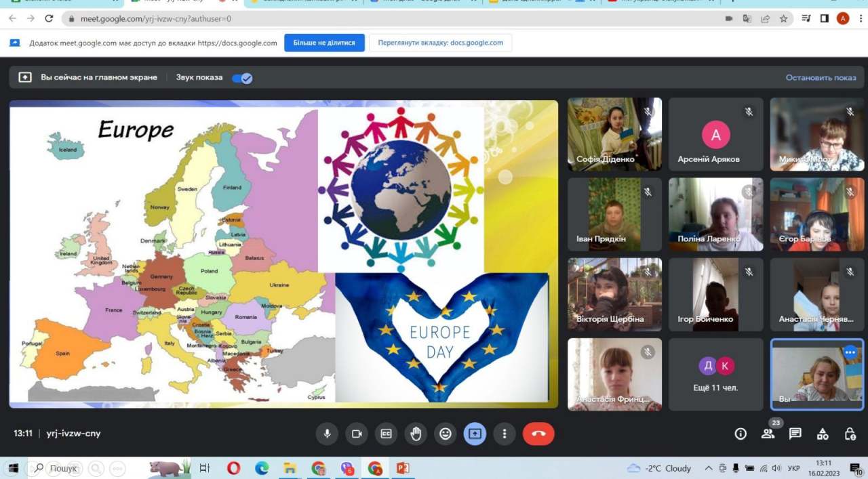Open Microsoft Edge from the taskbar
Screen dimensions: 868x479
262,468
